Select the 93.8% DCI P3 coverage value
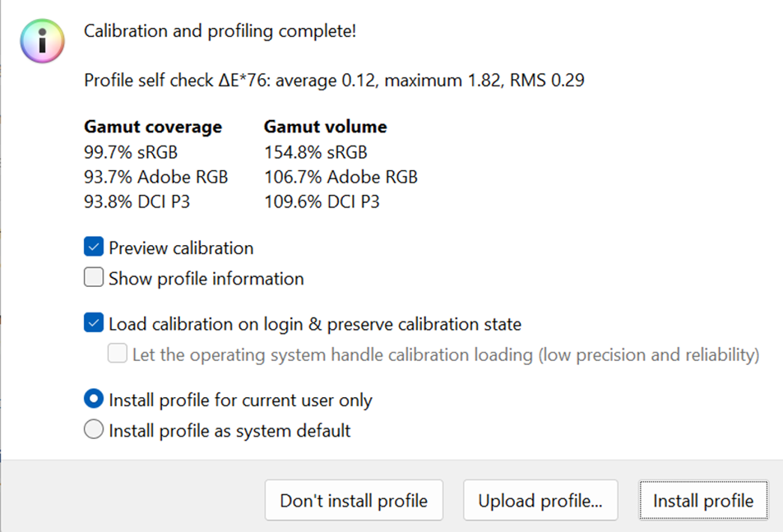The image size is (783, 532). tap(137, 201)
